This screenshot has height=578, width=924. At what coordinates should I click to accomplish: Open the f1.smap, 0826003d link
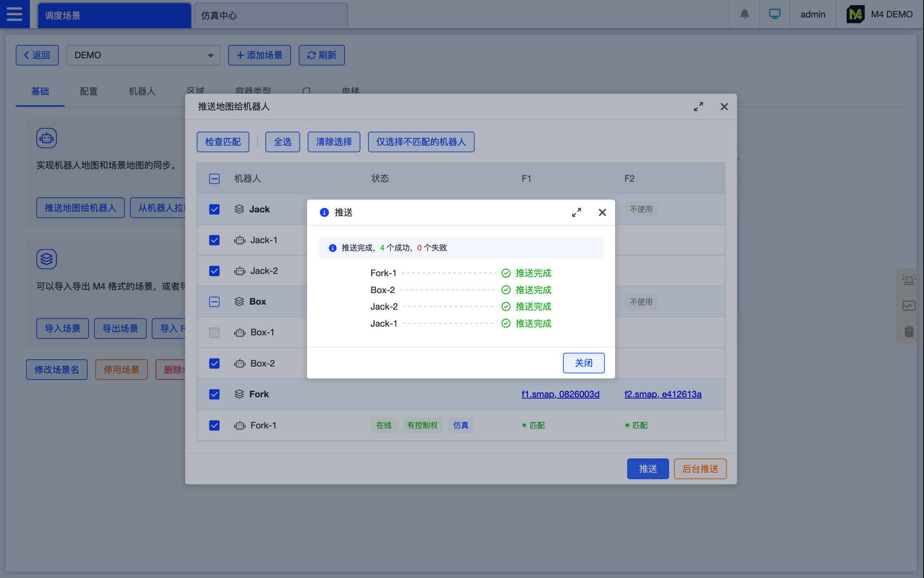(x=560, y=394)
